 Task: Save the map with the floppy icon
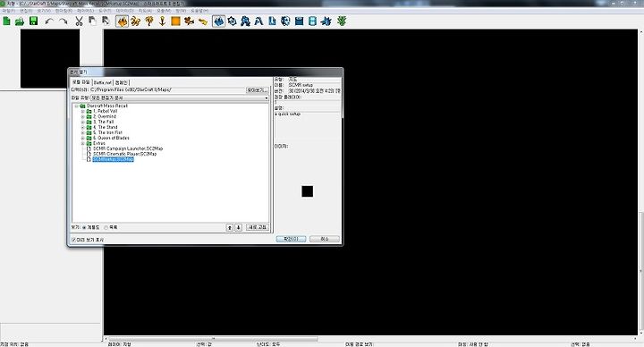(33, 21)
